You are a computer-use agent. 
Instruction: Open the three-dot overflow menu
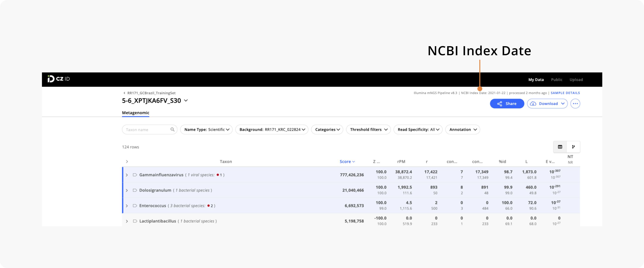coord(575,104)
